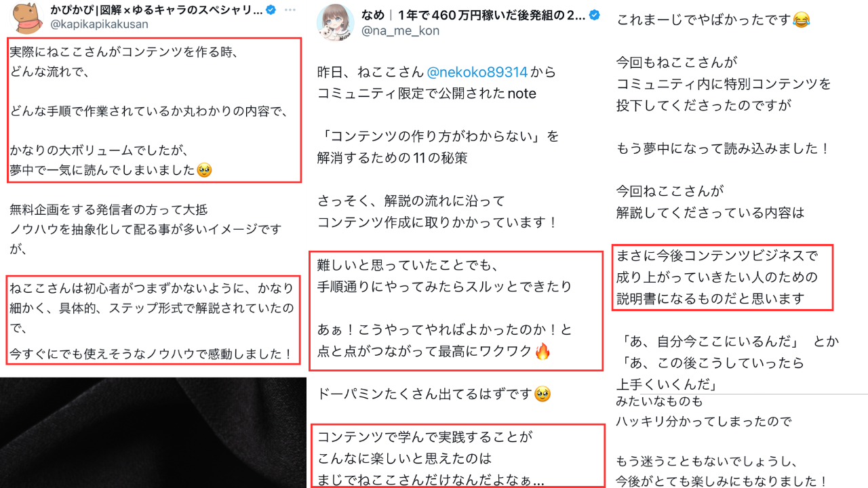Select highlighted text コンテンツで学んで実践することが
The width and height of the screenshot is (868, 488).
pos(425,436)
